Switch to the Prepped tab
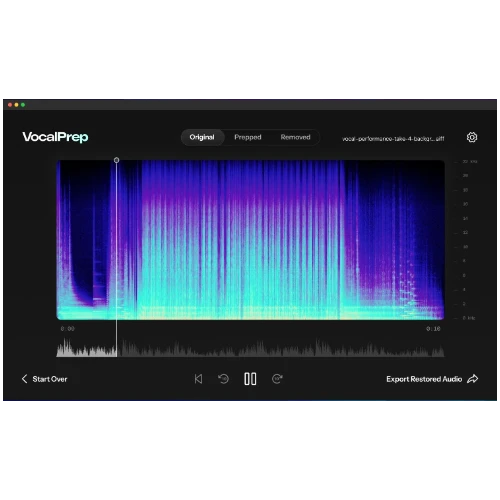 (248, 137)
